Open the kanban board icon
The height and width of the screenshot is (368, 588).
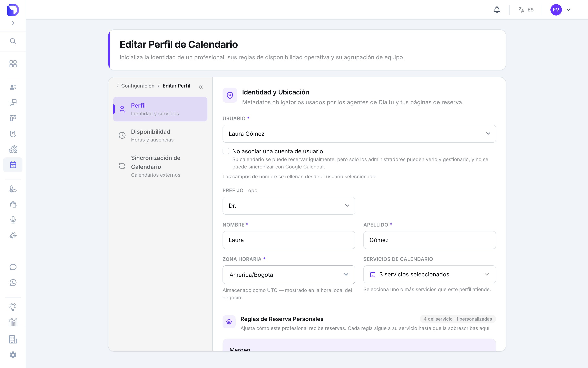13,118
